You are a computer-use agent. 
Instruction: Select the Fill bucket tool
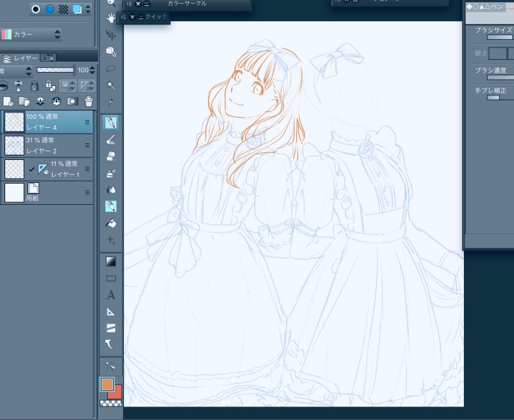coord(111,223)
